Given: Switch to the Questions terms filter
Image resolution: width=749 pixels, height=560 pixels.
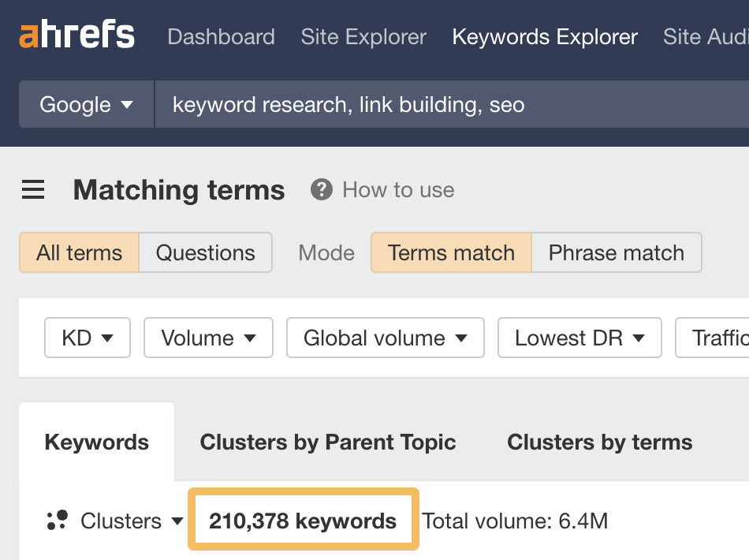Looking at the screenshot, I should [206, 252].
